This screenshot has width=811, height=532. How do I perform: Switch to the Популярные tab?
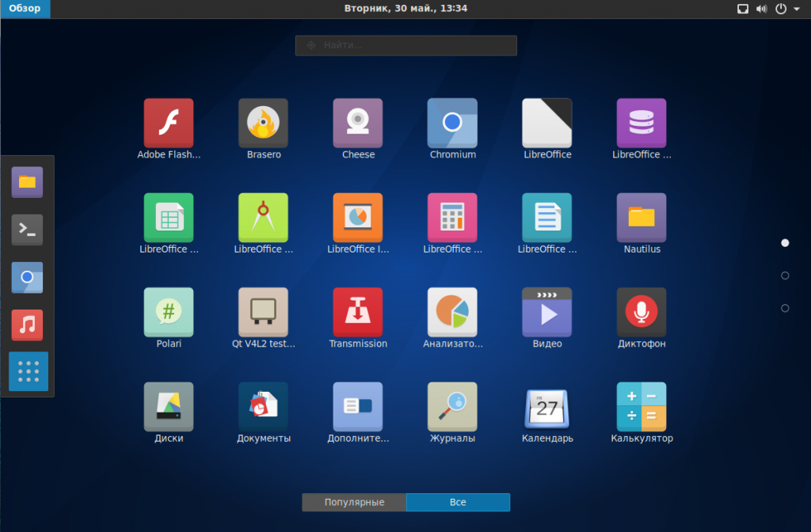(x=354, y=502)
